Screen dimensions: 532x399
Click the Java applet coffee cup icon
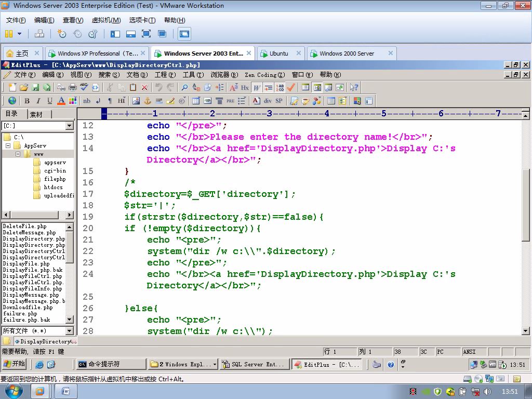point(305,101)
